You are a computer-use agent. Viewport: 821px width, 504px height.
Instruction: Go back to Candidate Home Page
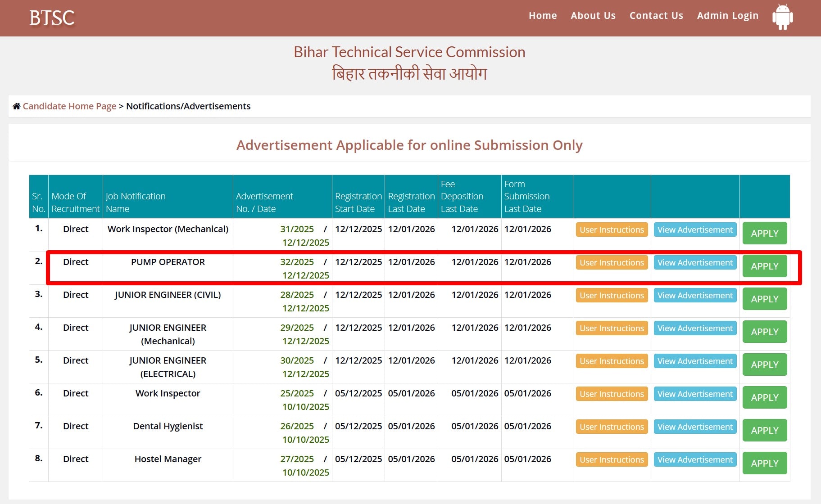pyautogui.click(x=69, y=106)
